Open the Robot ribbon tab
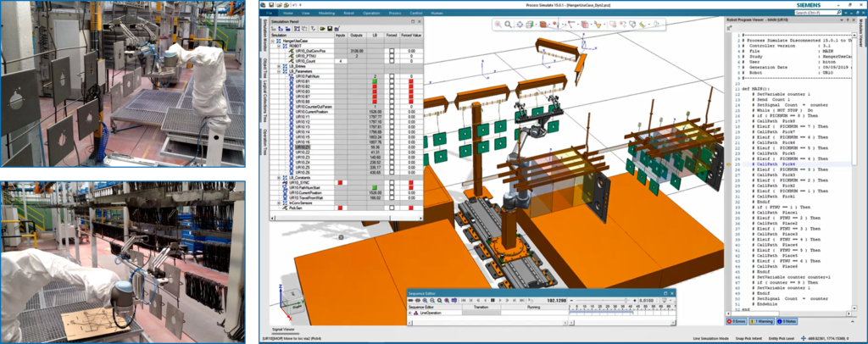868x344 pixels. pos(349,12)
